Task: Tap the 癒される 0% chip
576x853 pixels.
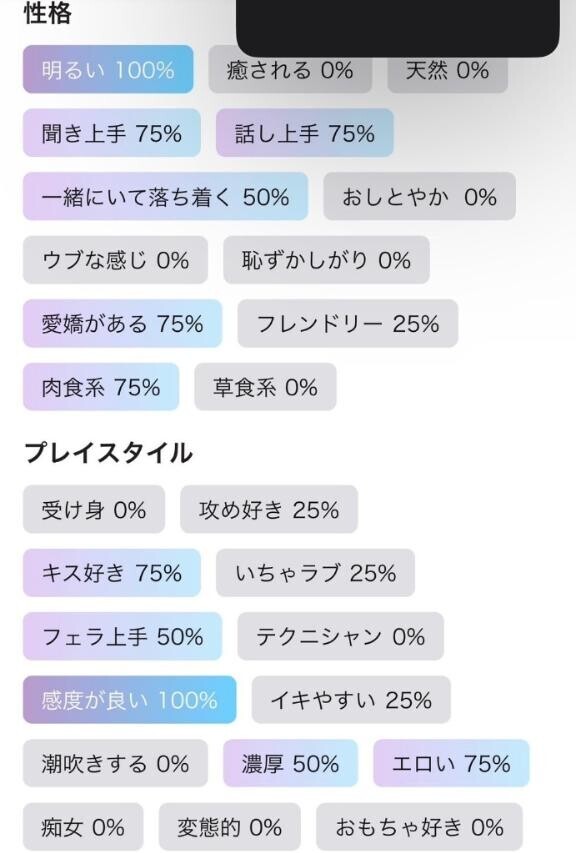Action: pos(290,71)
